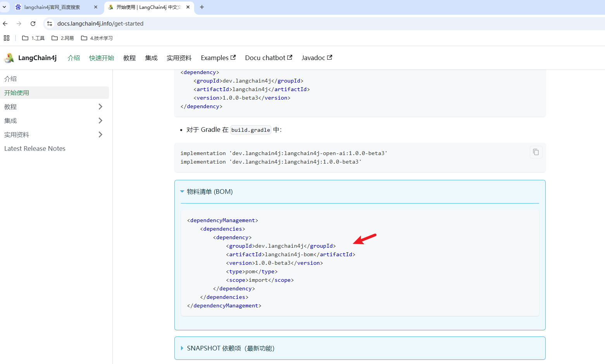
Task: Select the 开始使用 | LangChain4j 中文 tab
Action: [x=148, y=7]
